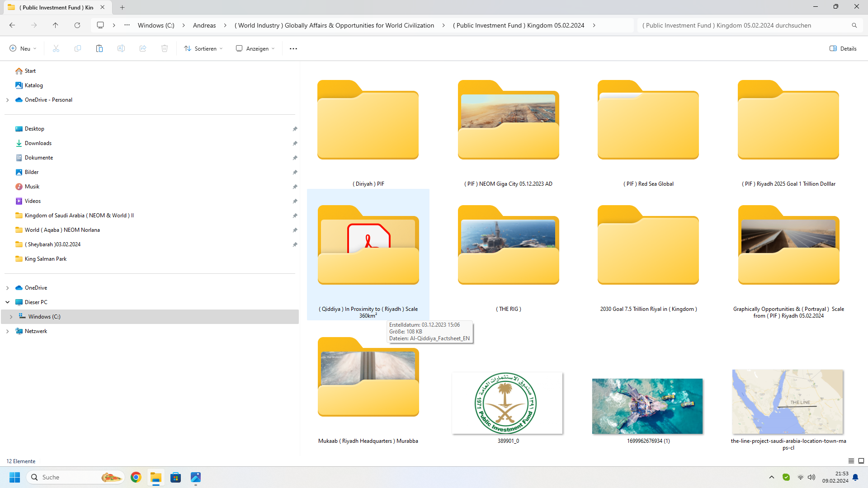Screen dimensions: 868x488
Task: Select the 389901_0 logo image
Action: [x=508, y=404]
